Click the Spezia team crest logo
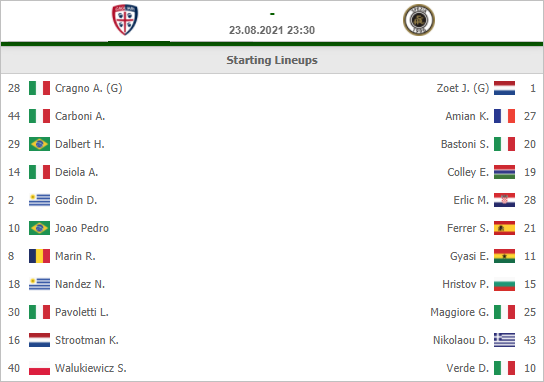Image resolution: width=544 pixels, height=382 pixels. (x=419, y=20)
